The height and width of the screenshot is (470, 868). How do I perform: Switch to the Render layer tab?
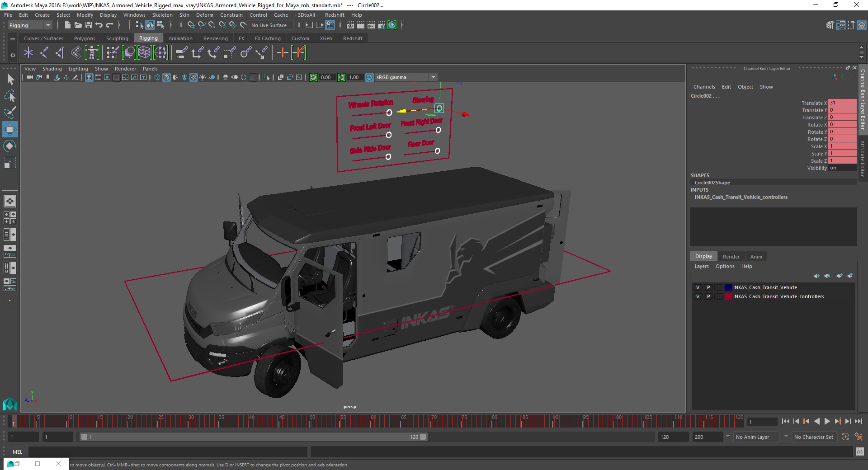(731, 256)
